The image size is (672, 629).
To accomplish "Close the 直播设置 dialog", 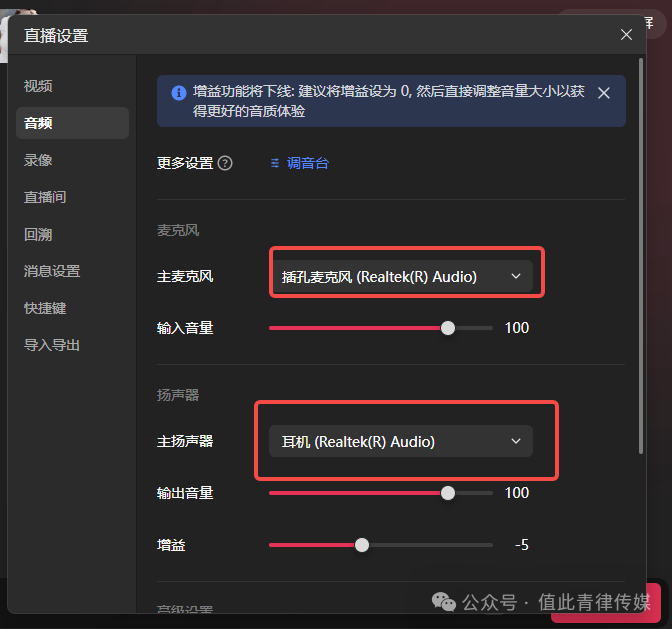I will pos(626,35).
